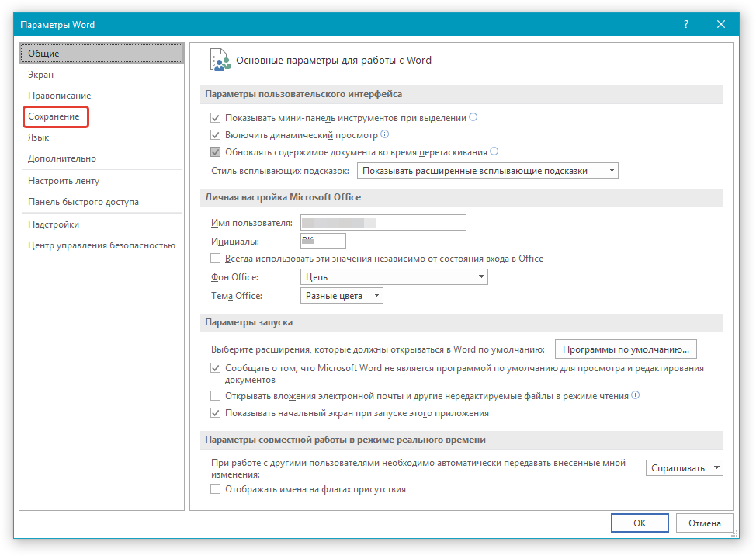Open 'Тема Office' dropdown with Разные цвета
The height and width of the screenshot is (556, 756).
coord(342,296)
